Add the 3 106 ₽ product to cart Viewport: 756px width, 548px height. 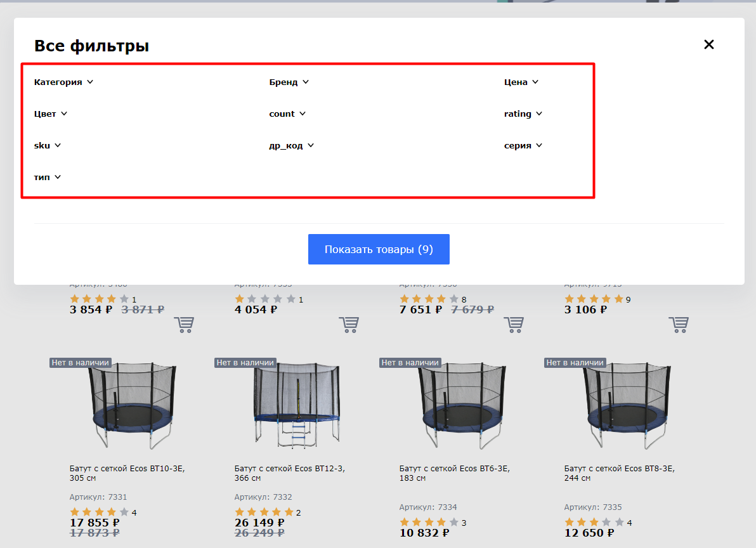(x=678, y=325)
